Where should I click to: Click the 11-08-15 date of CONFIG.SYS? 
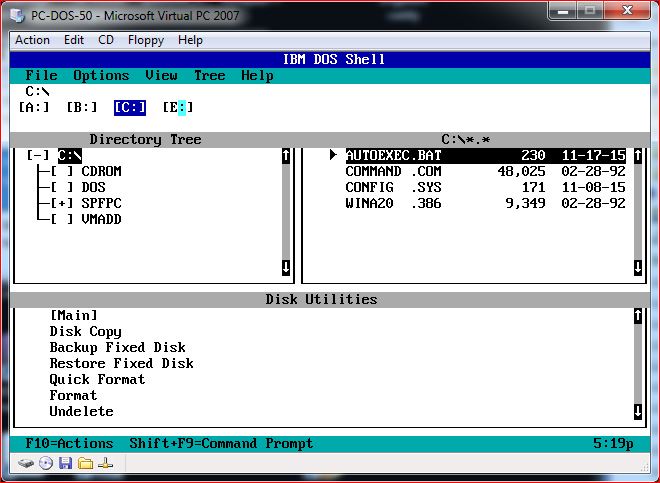[x=593, y=187]
